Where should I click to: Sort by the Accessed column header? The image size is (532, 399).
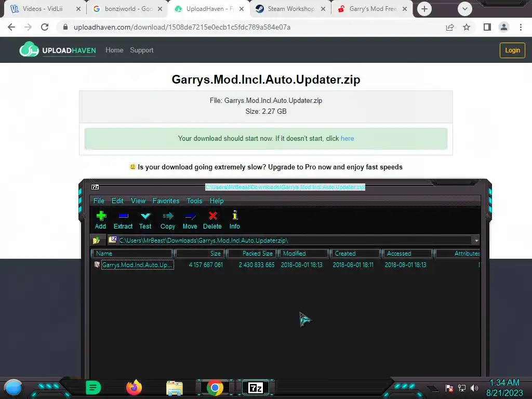[407, 254]
